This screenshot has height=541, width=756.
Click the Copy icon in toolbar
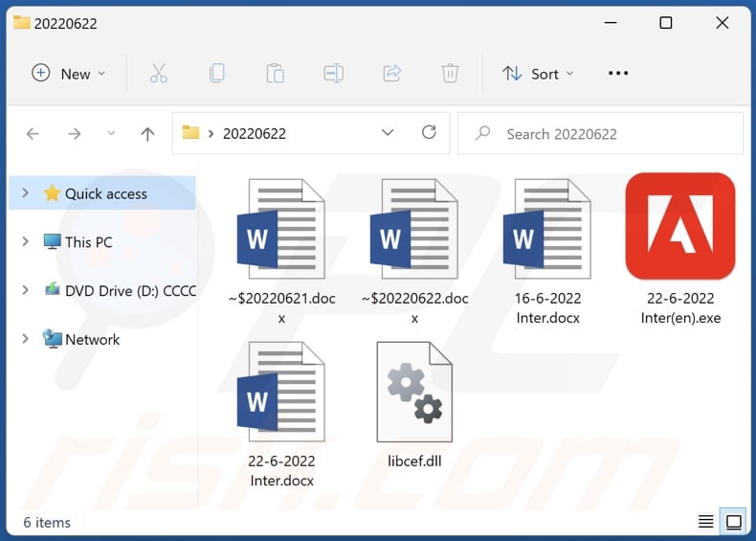click(x=217, y=74)
